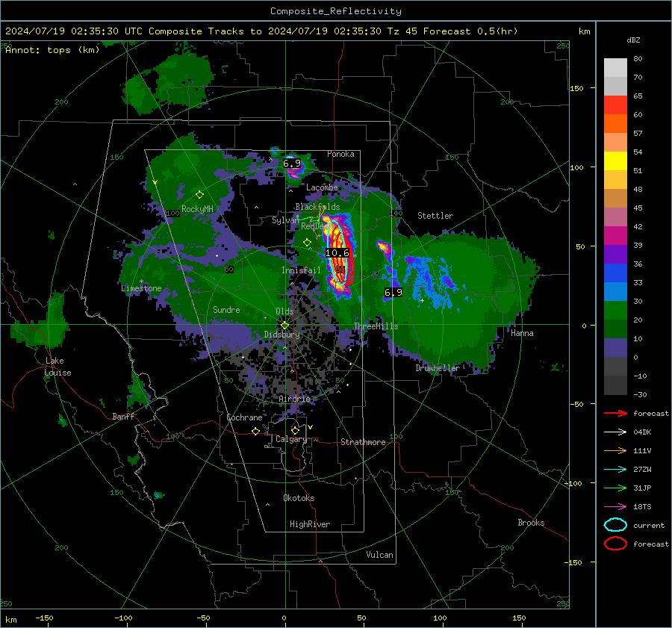672x628 pixels.
Task: Click the Innisfail city label
Action: [x=301, y=270]
